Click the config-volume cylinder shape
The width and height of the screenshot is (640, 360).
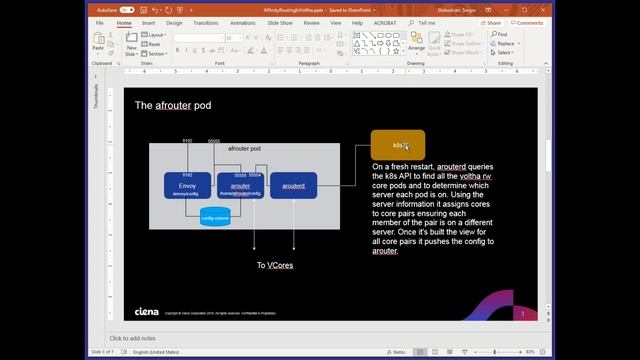[215, 217]
